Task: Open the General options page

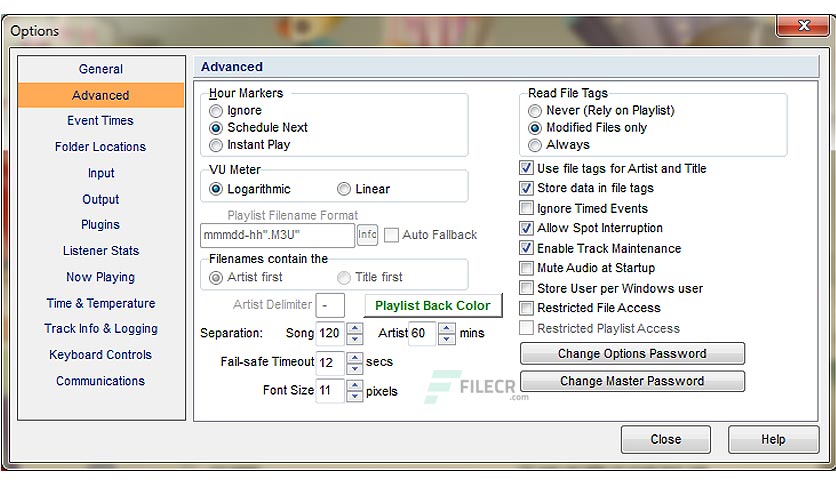Action: [101, 69]
